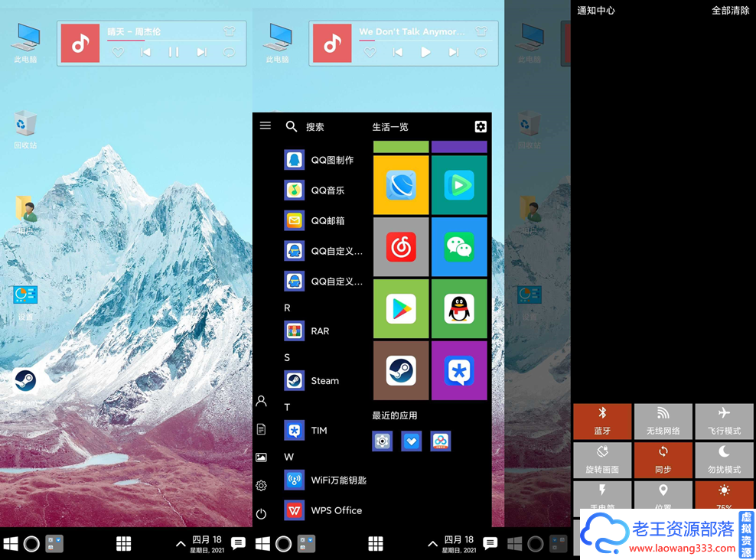Open Start button on the 晴天 desktop taskbar
This screenshot has height=560, width=756.
pos(11,544)
